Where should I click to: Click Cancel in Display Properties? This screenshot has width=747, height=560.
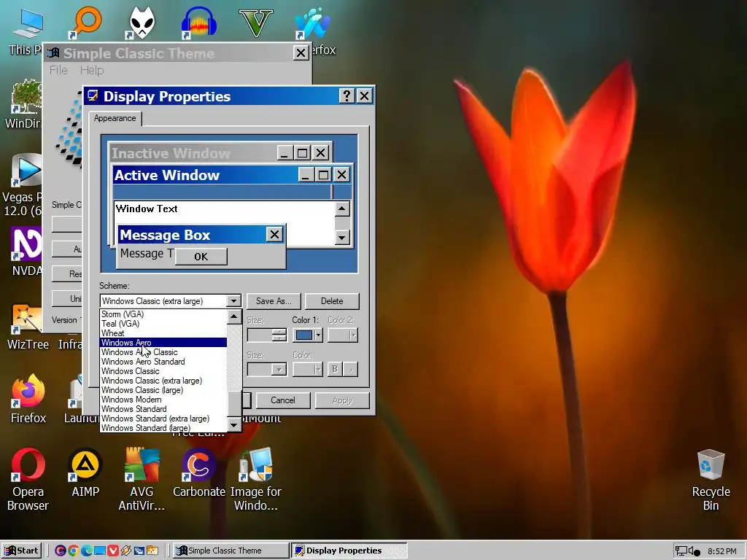pyautogui.click(x=283, y=400)
